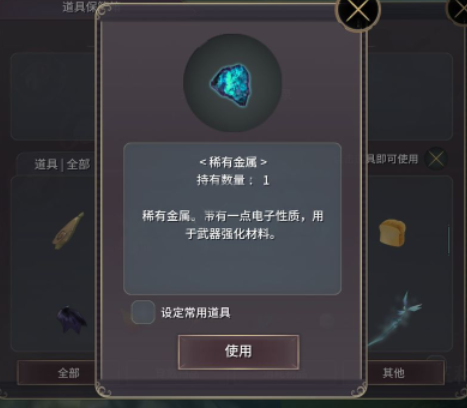Use the item with the 使用 button

pyautogui.click(x=238, y=352)
